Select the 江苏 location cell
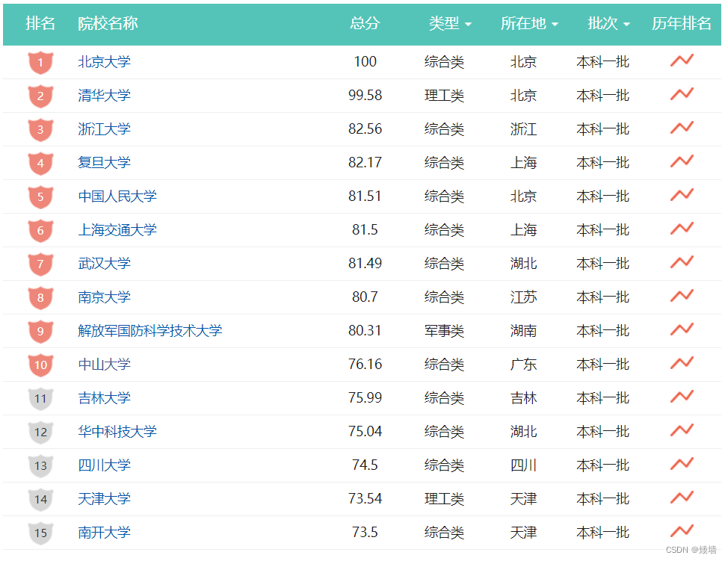Image resolution: width=728 pixels, height=561 pixels. pos(524,297)
